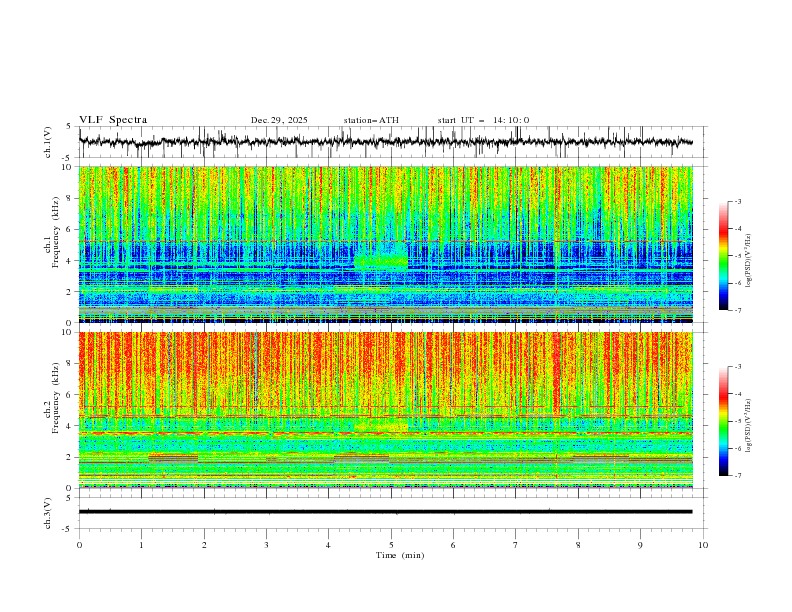Select the "start UT = 14:10:0" text
This screenshot has height=612, width=792.
(x=483, y=120)
